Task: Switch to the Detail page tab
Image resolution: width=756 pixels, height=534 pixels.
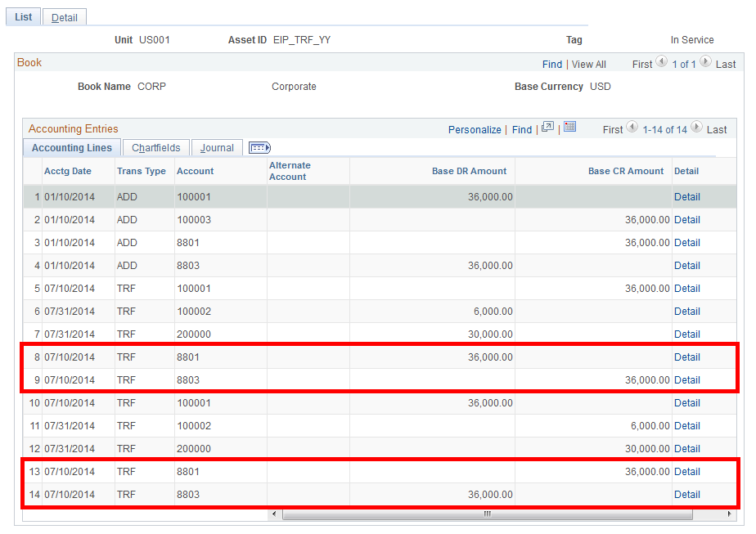Action: [x=64, y=16]
